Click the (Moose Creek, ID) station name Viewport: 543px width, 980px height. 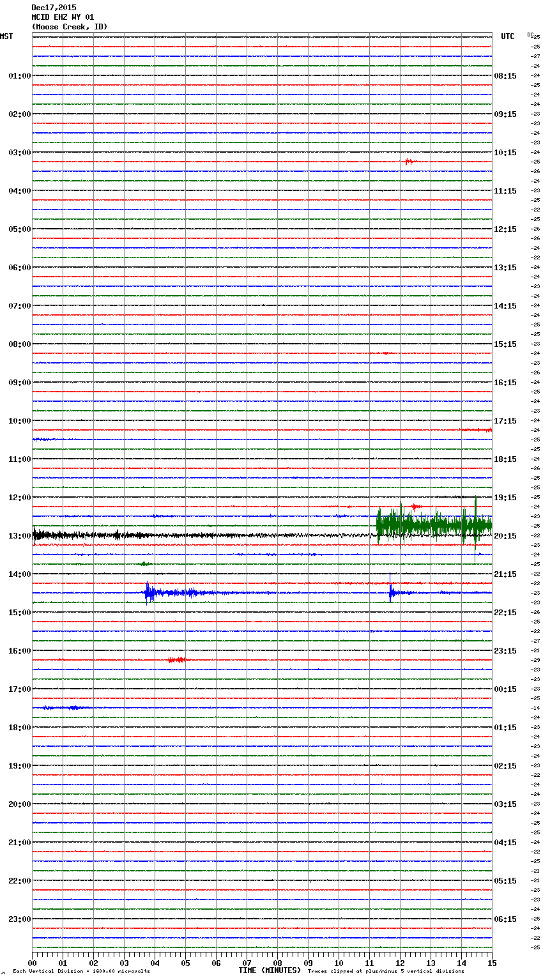(70, 27)
